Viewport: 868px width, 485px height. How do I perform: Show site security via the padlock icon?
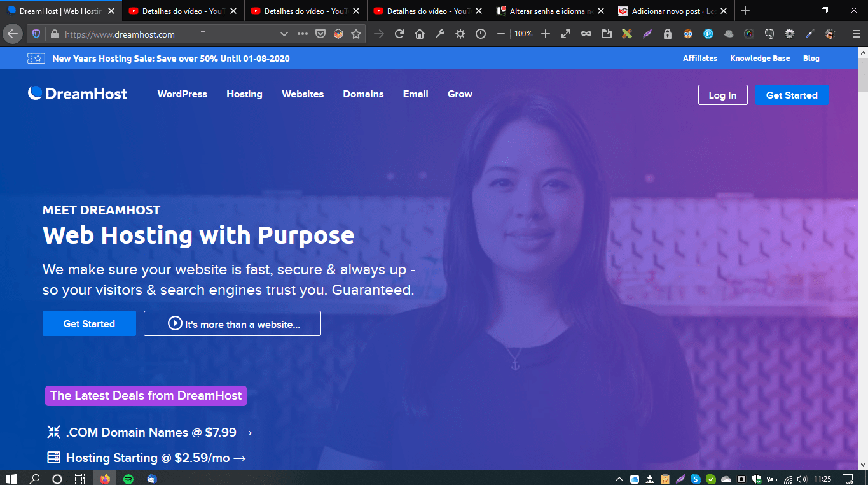click(x=54, y=34)
